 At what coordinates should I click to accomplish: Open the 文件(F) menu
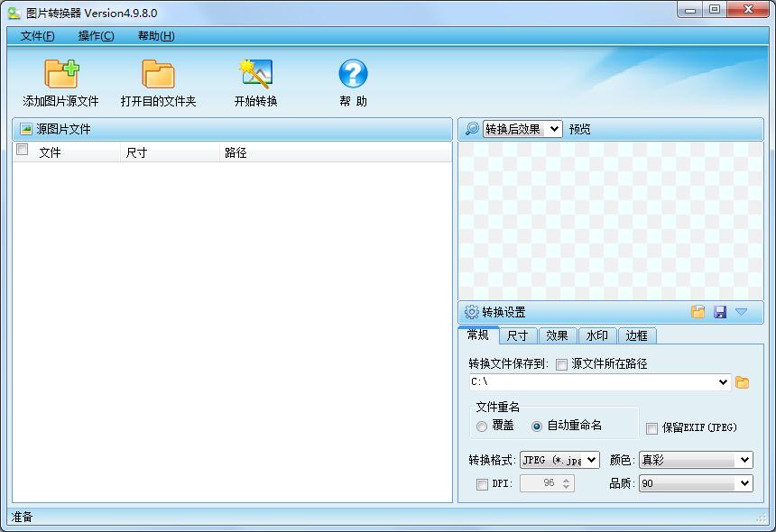coord(37,35)
